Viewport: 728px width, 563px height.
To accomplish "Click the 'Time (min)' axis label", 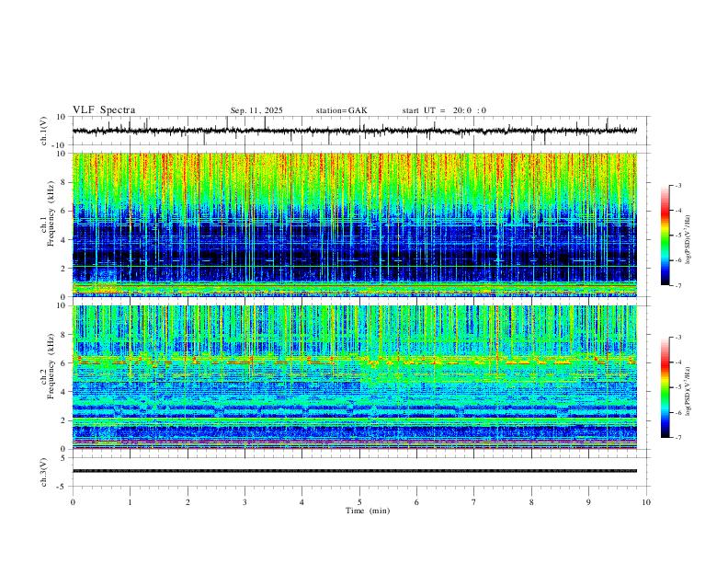I will [x=368, y=511].
